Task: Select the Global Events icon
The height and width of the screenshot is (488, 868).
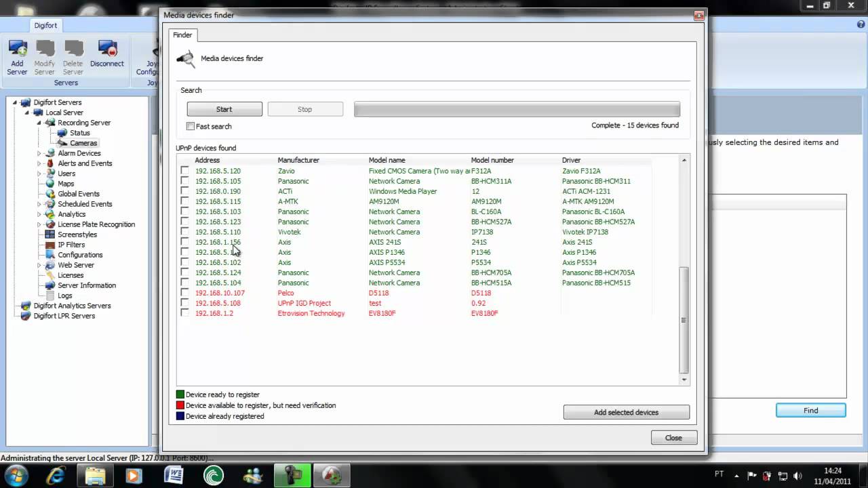Action: click(x=50, y=194)
